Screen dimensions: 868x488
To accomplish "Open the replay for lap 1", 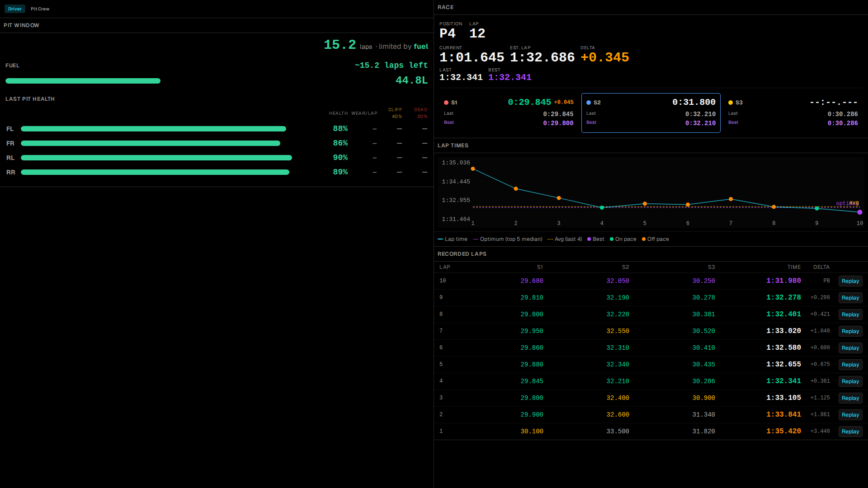I will (x=850, y=432).
